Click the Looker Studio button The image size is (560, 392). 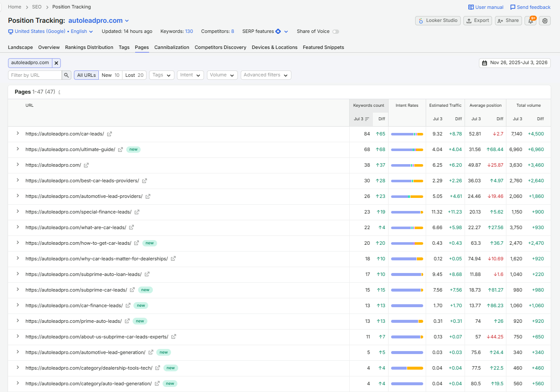(438, 21)
